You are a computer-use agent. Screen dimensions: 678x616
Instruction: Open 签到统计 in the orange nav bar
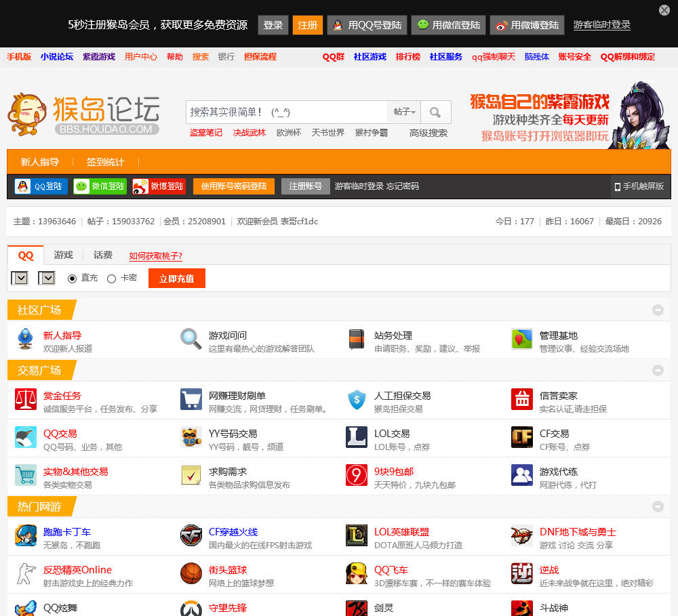coord(105,162)
